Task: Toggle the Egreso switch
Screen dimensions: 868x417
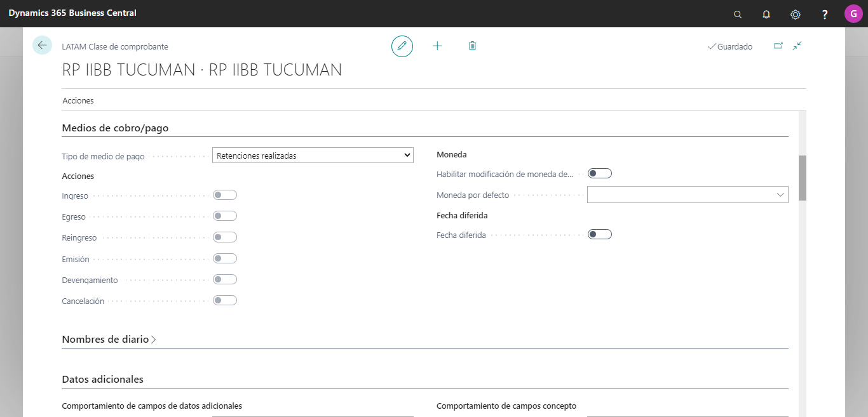Action: tap(225, 216)
